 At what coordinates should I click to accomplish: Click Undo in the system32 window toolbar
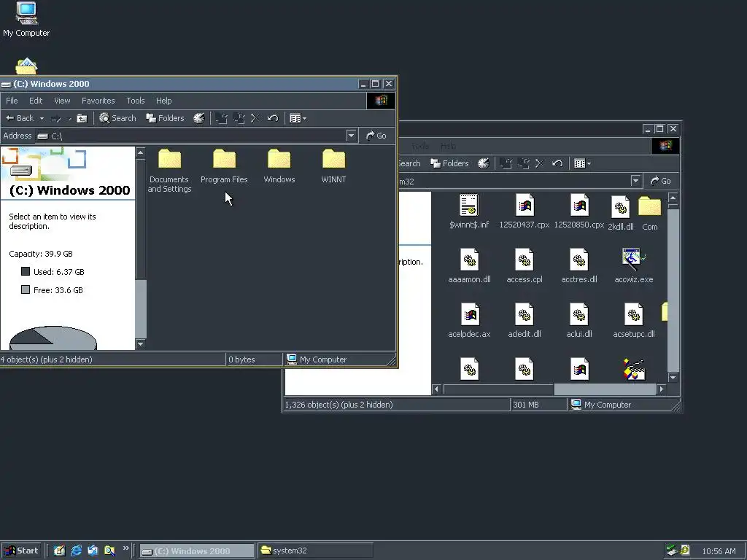tap(557, 163)
